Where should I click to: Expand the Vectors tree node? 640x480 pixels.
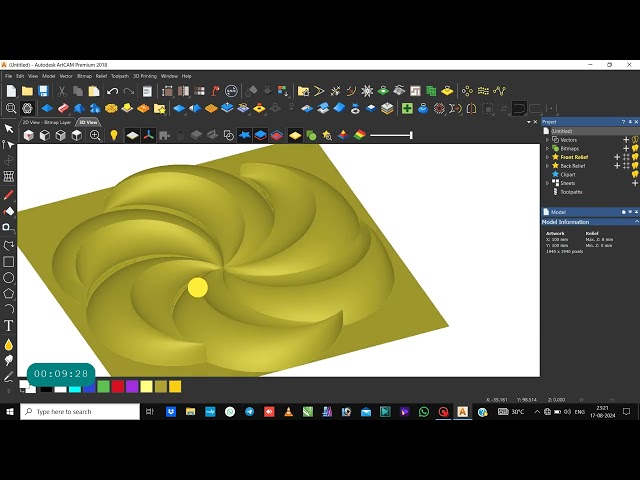click(547, 140)
